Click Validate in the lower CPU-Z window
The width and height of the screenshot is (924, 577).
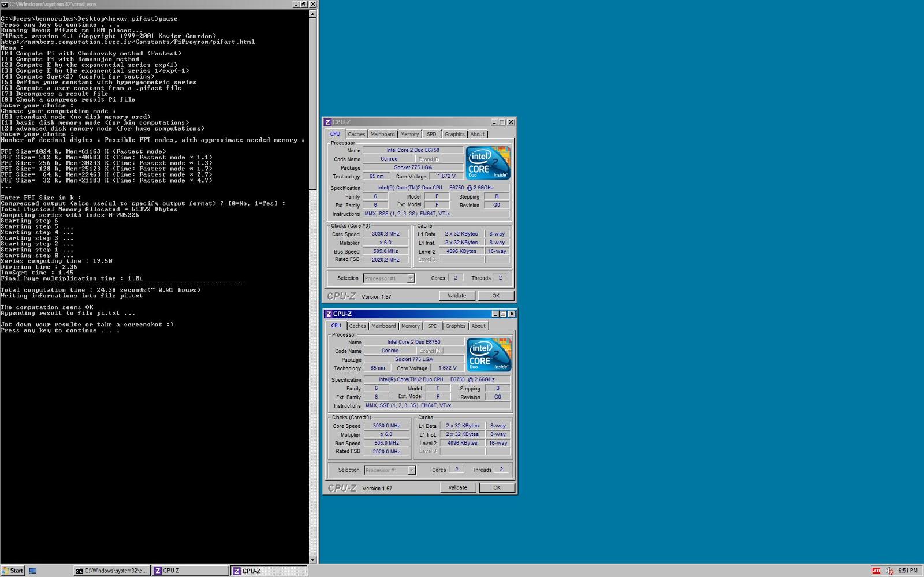click(x=458, y=487)
